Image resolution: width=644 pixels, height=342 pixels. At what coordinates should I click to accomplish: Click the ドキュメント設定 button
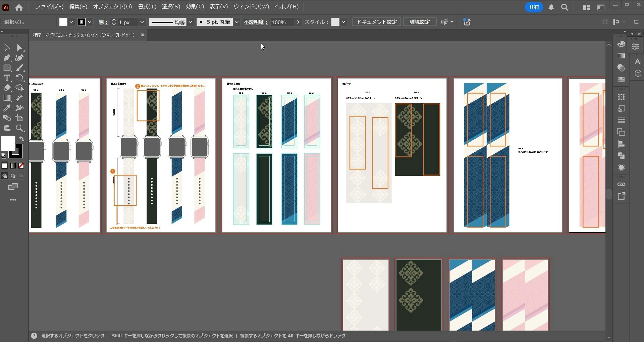[x=376, y=22]
